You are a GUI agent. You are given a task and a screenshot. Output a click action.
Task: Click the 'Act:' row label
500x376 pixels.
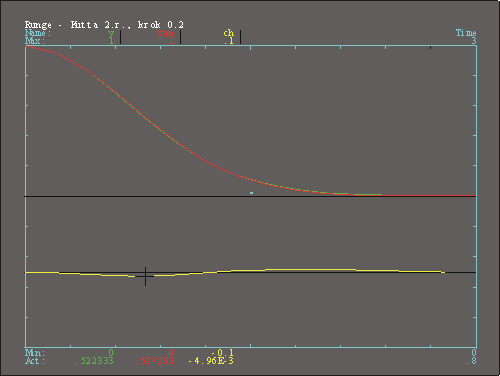tap(34, 361)
